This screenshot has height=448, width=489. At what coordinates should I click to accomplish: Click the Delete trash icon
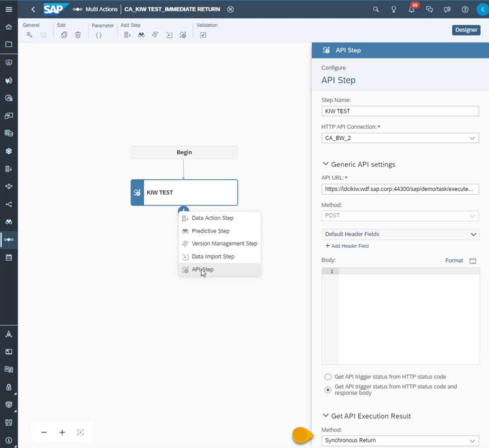point(78,35)
